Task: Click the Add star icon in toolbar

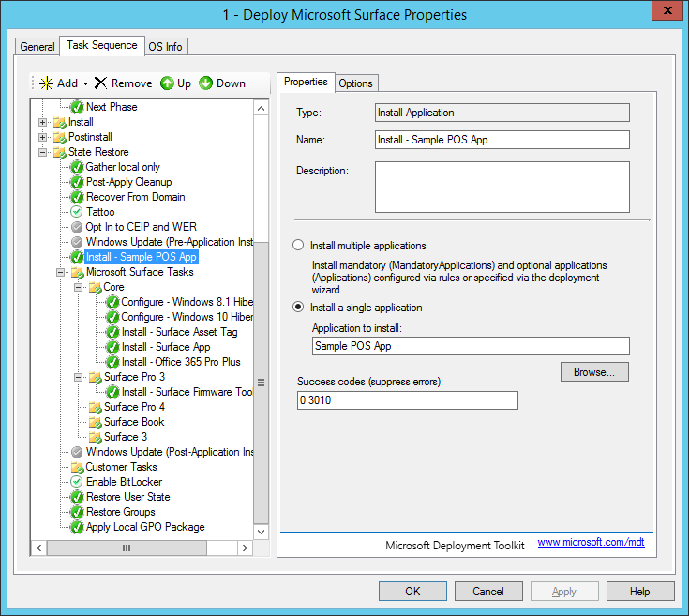Action: [44, 83]
